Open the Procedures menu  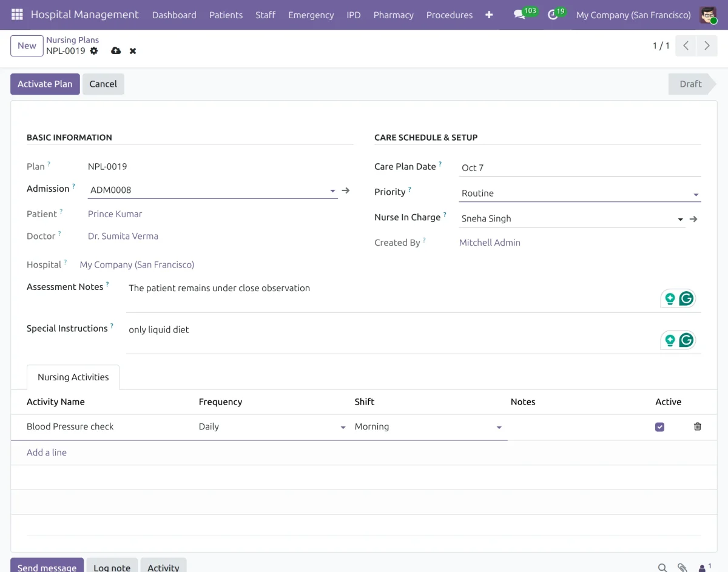[450, 15]
